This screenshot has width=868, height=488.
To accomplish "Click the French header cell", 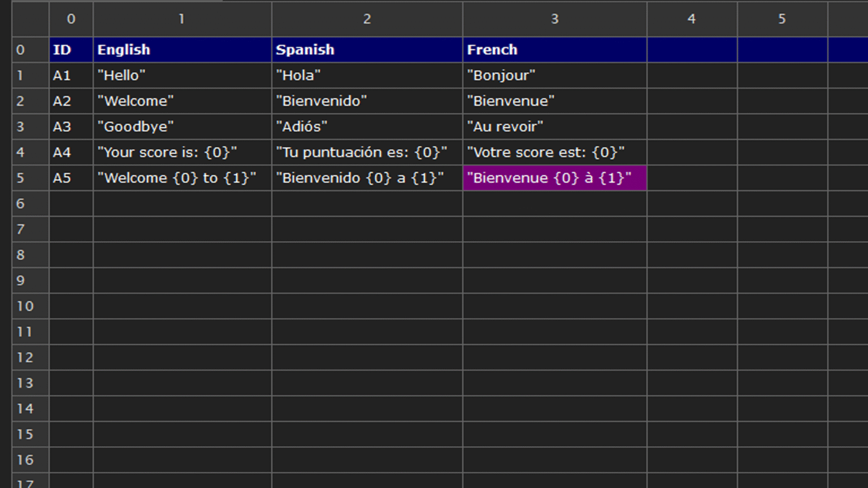I will tap(554, 50).
